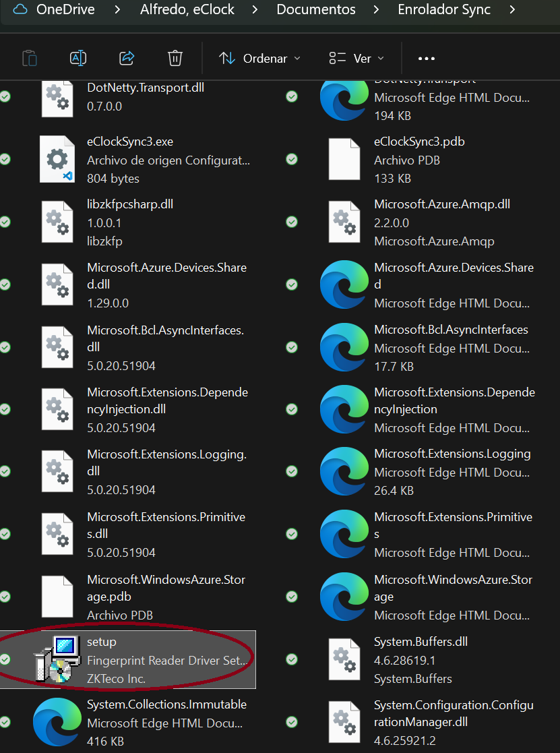
Task: Click the "ZKTeco Inc." publisher text
Action: tap(116, 679)
